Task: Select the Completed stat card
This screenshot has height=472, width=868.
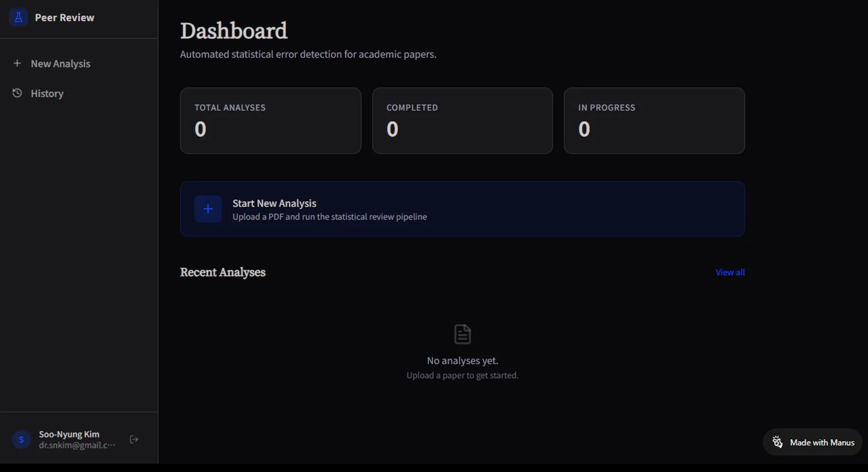Action: pyautogui.click(x=462, y=121)
